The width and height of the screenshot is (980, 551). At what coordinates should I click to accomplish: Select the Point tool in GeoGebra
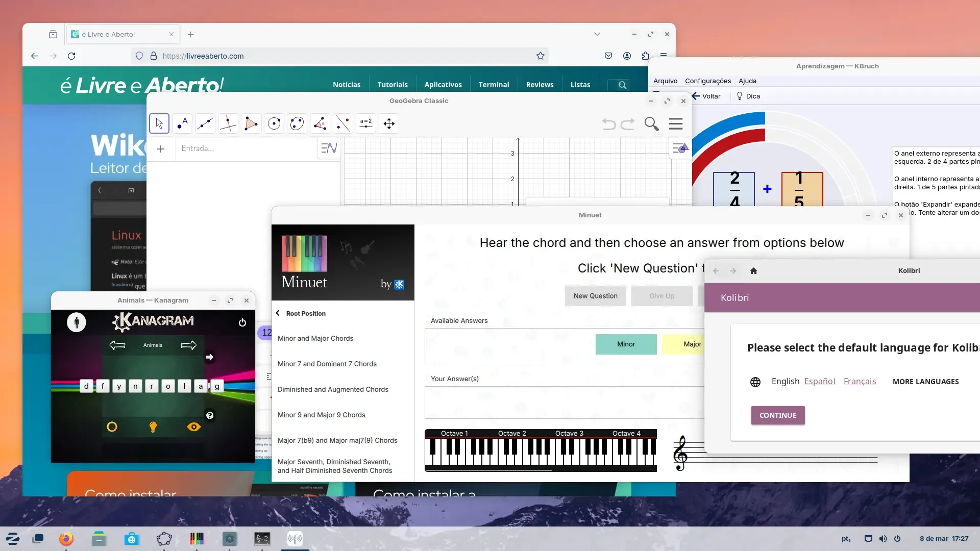[182, 123]
